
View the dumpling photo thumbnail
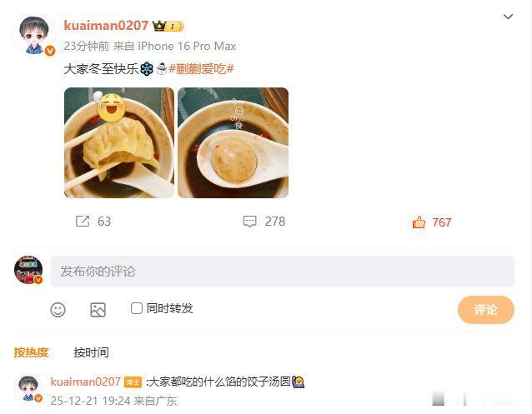pyautogui.click(x=119, y=142)
